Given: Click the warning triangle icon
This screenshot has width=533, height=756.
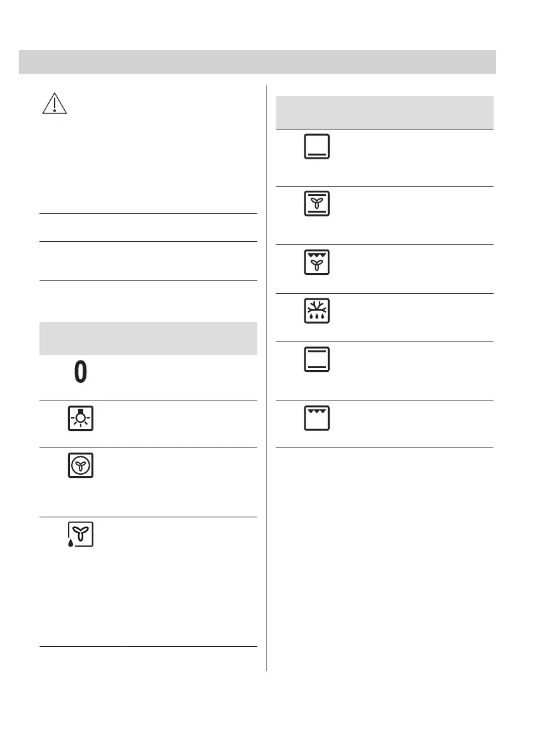Looking at the screenshot, I should [55, 103].
